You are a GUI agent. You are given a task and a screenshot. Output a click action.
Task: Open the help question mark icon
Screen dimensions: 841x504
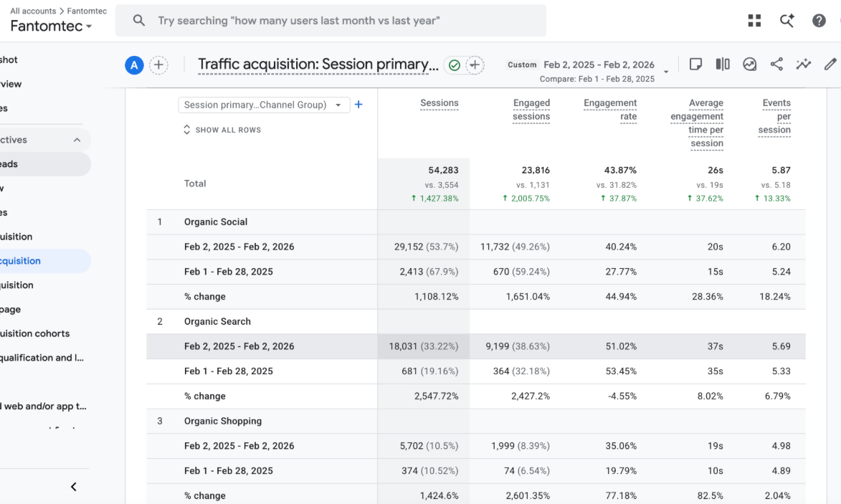[x=819, y=20]
